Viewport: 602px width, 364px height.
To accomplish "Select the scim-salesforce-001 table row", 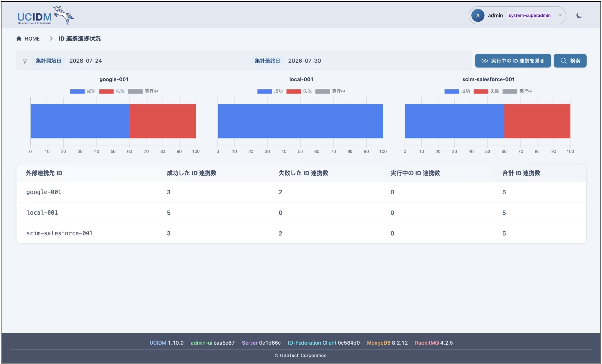I will [301, 233].
